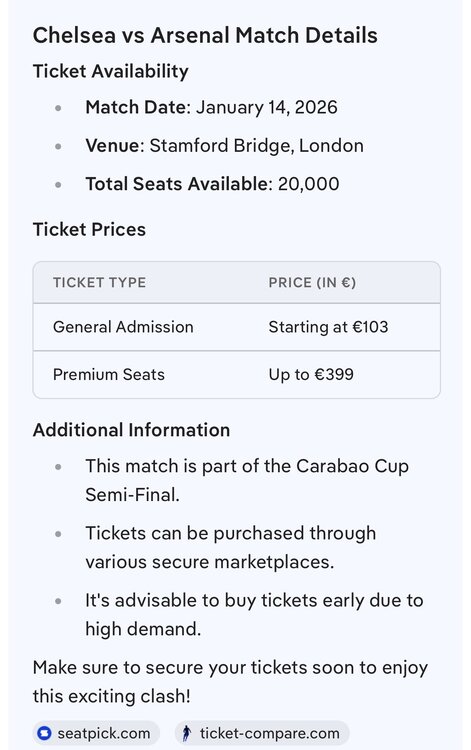Viewport: 471px width, 750px height.
Task: Click the Venue Stamford Bridge, London line
Action: (224, 145)
